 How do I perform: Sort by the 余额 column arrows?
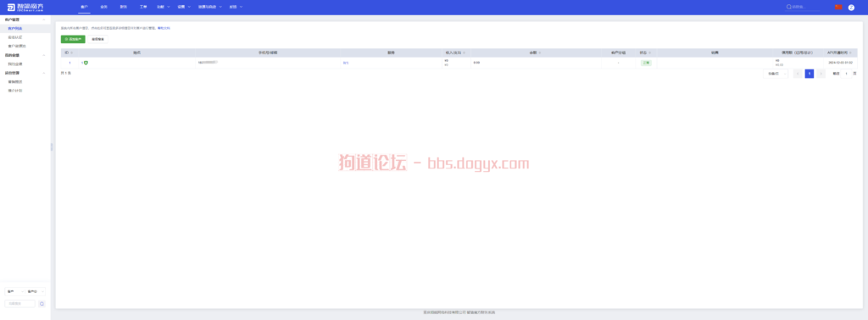point(540,52)
